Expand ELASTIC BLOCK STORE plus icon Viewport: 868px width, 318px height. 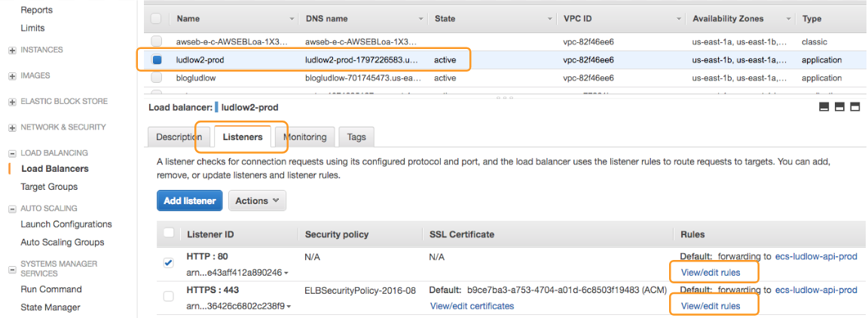(x=12, y=102)
